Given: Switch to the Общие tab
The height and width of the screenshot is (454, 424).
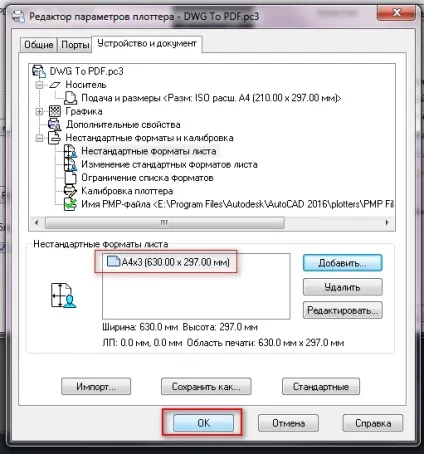Looking at the screenshot, I should click(39, 45).
